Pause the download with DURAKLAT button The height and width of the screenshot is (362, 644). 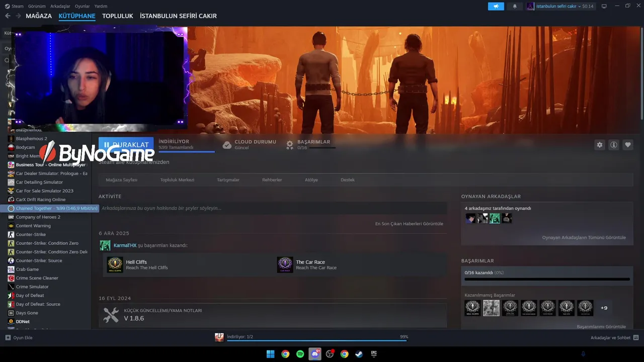(x=126, y=144)
